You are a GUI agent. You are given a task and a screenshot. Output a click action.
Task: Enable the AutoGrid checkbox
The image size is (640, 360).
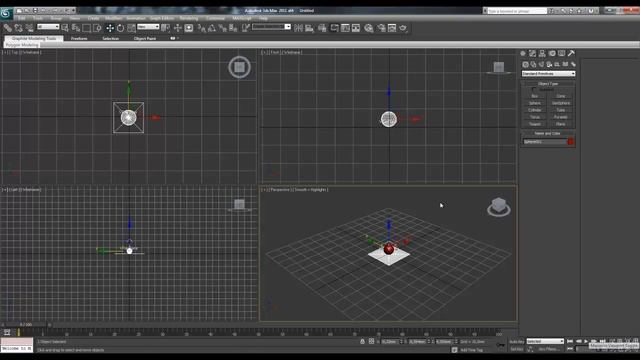[534, 89]
